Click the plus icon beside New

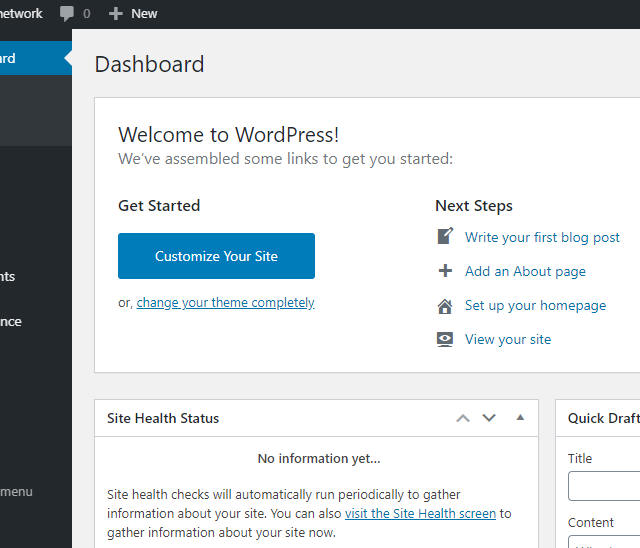click(x=116, y=13)
